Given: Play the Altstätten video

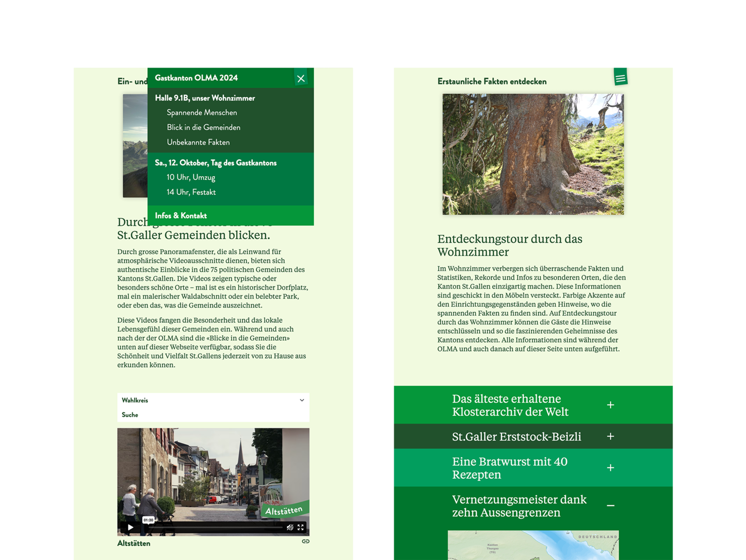Looking at the screenshot, I should 131,527.
